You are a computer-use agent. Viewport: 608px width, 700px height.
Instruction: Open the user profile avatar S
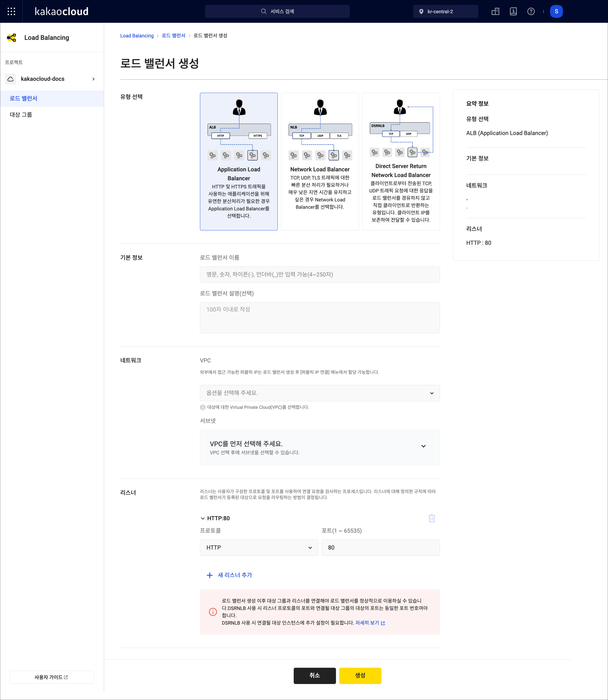coord(556,12)
